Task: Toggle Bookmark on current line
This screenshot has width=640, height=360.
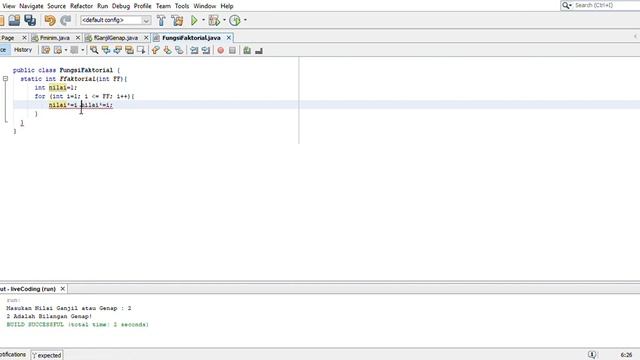Action: pos(179,50)
